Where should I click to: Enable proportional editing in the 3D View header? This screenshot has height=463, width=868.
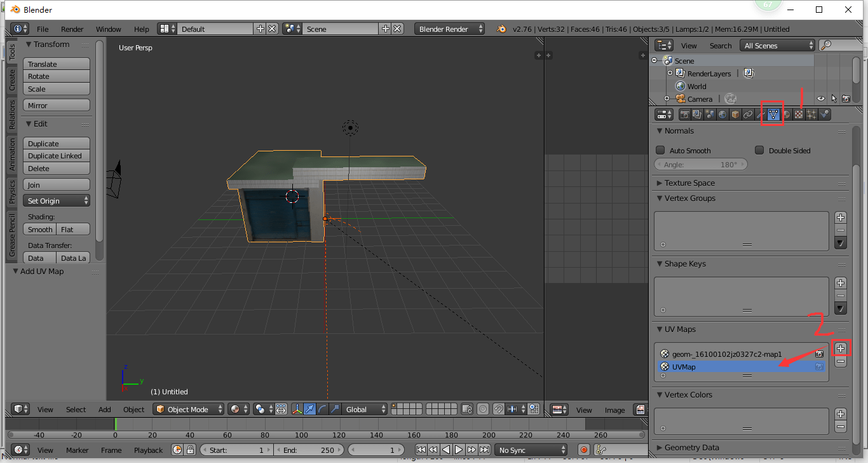(x=483, y=409)
